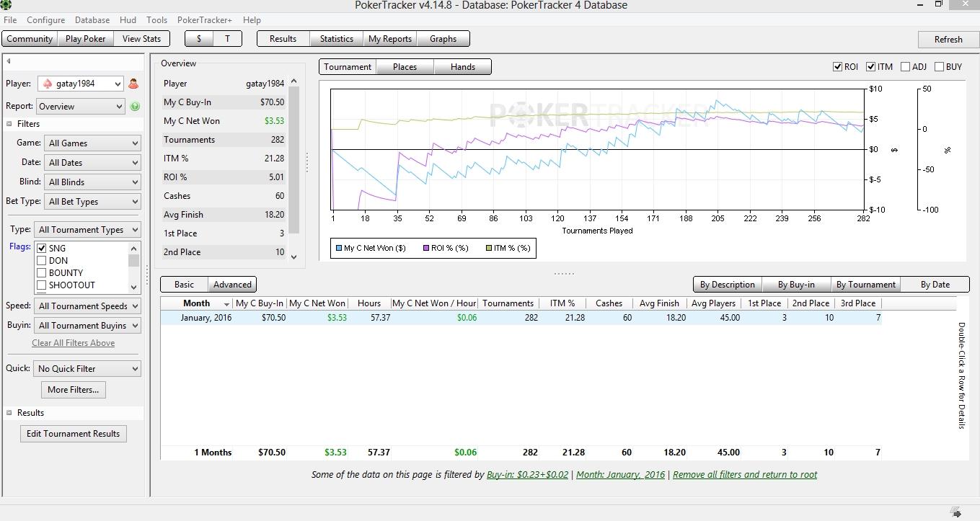
Task: Check the SHOOTOUT flag
Action: click(42, 285)
